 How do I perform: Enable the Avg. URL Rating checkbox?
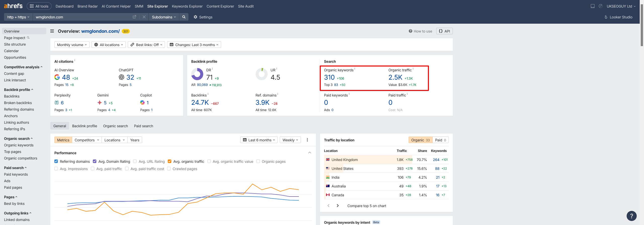[x=135, y=161]
